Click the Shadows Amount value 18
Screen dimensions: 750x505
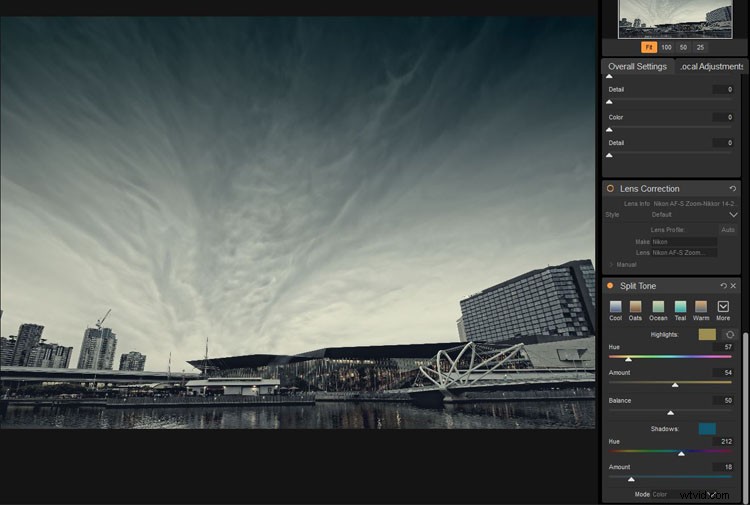(x=723, y=467)
